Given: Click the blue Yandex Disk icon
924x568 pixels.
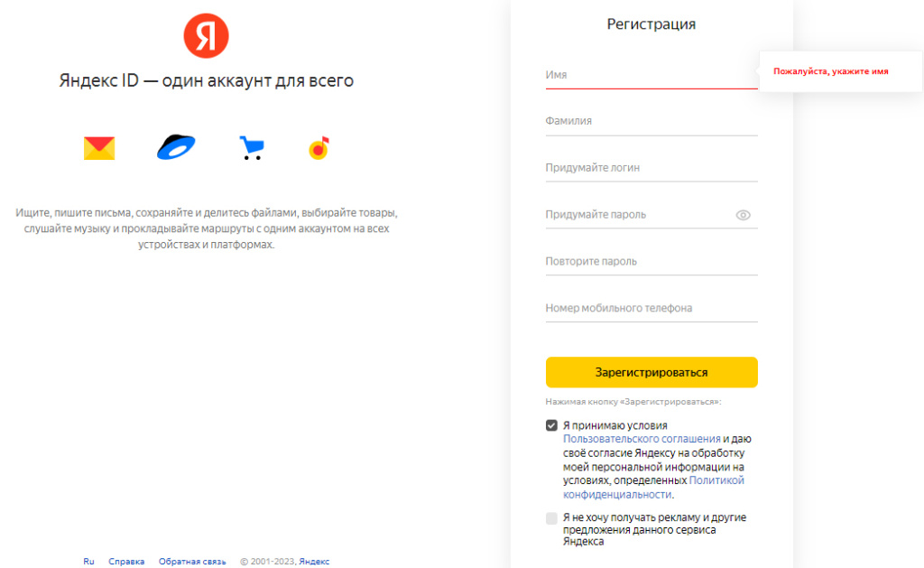Looking at the screenshot, I should (176, 147).
